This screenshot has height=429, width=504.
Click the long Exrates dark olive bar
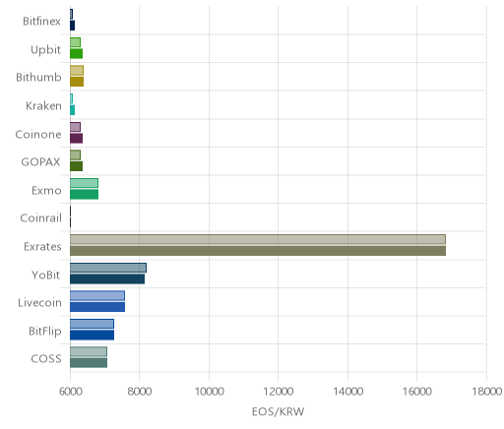click(x=258, y=251)
